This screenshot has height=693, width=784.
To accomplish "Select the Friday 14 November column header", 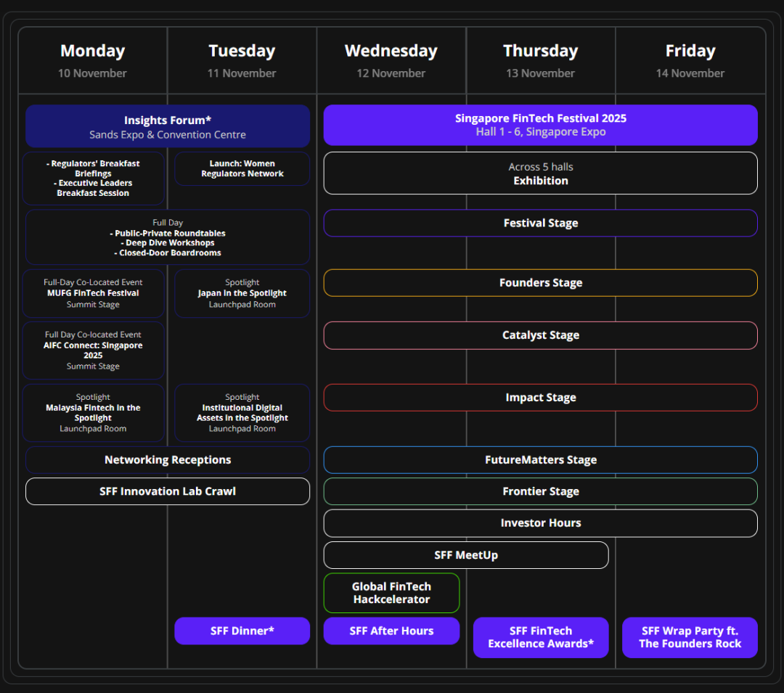I will click(x=690, y=61).
